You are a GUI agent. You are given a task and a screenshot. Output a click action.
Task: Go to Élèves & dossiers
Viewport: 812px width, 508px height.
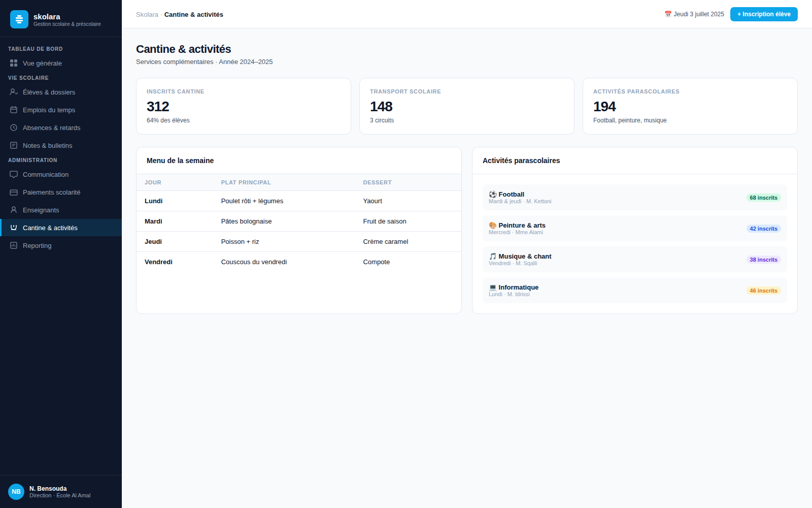point(61,92)
